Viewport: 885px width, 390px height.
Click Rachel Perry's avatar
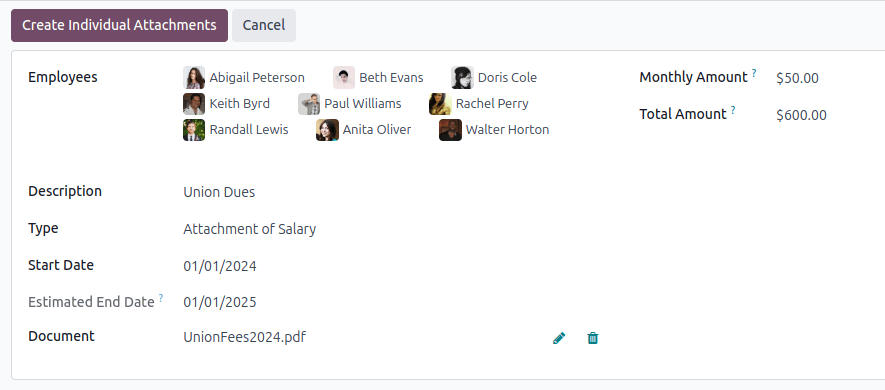[x=440, y=104]
